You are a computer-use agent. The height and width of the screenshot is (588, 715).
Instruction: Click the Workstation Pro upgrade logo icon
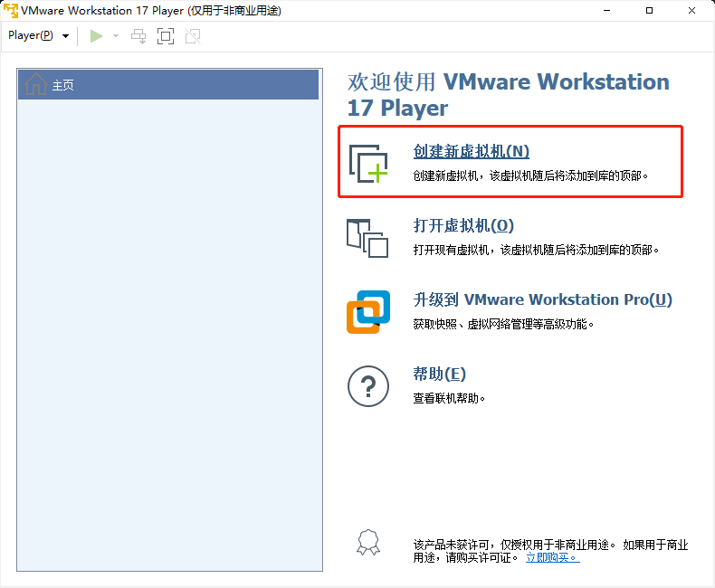[368, 312]
